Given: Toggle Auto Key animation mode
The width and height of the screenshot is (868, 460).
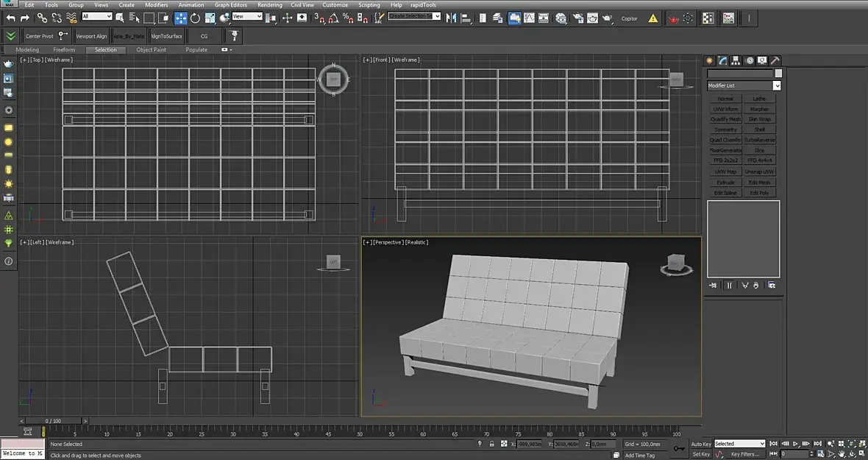Looking at the screenshot, I should coord(701,444).
